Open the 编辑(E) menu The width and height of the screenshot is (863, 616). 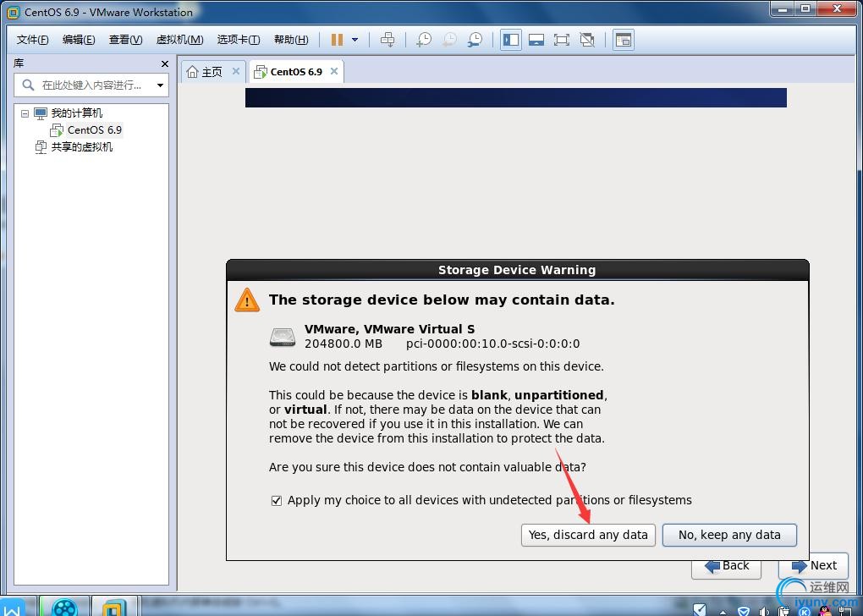click(x=79, y=40)
